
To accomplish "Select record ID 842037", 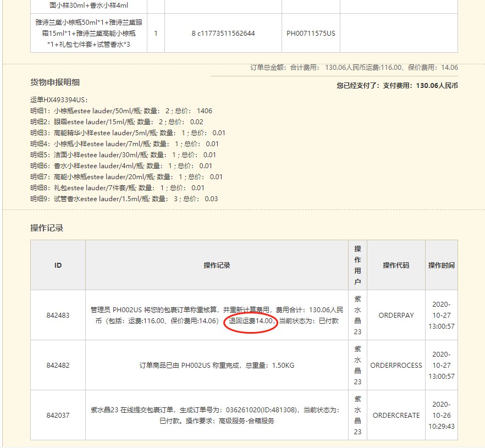I will [58, 416].
